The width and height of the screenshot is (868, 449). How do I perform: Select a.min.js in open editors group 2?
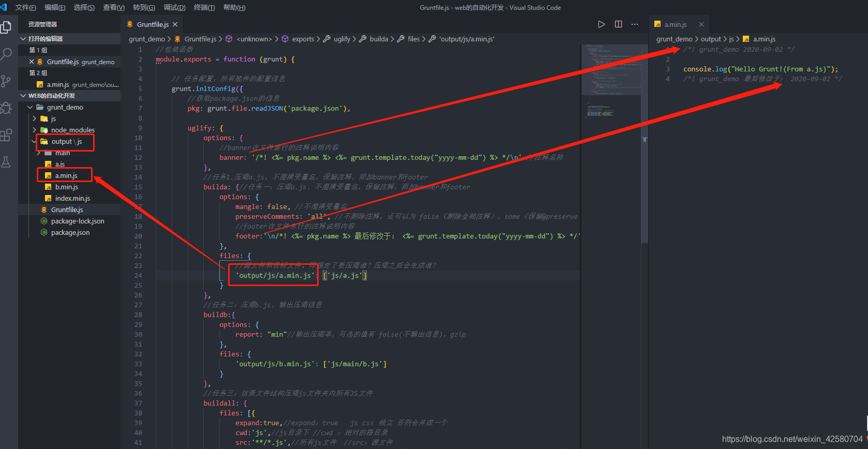[x=69, y=84]
